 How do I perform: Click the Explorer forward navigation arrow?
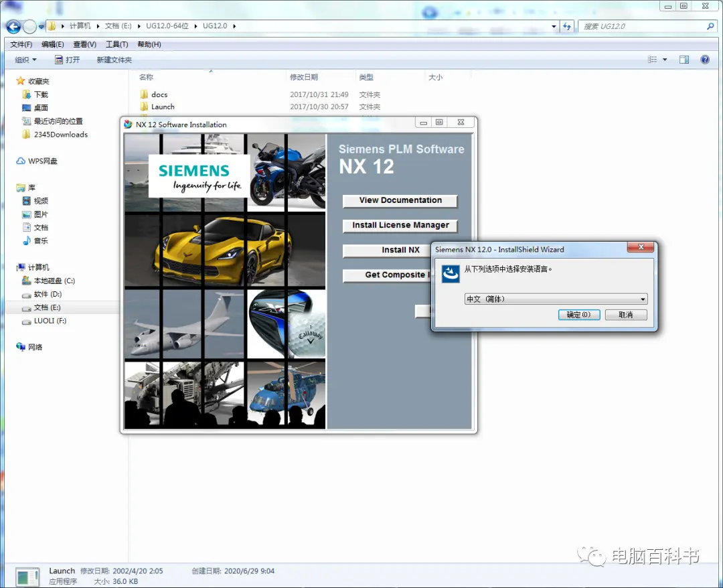[x=29, y=27]
